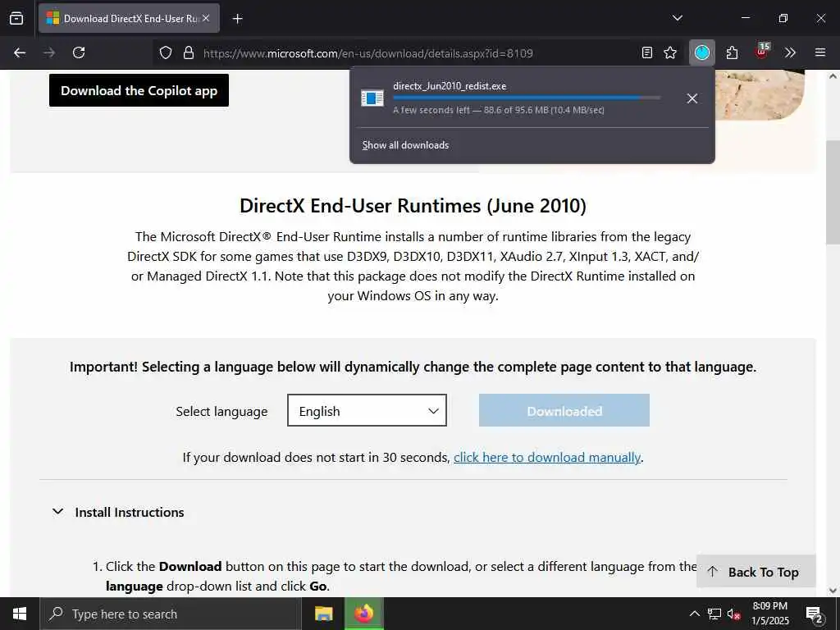Image resolution: width=840 pixels, height=630 pixels.
Task: Open the clock showing 8:09 PM
Action: pyautogui.click(x=769, y=614)
